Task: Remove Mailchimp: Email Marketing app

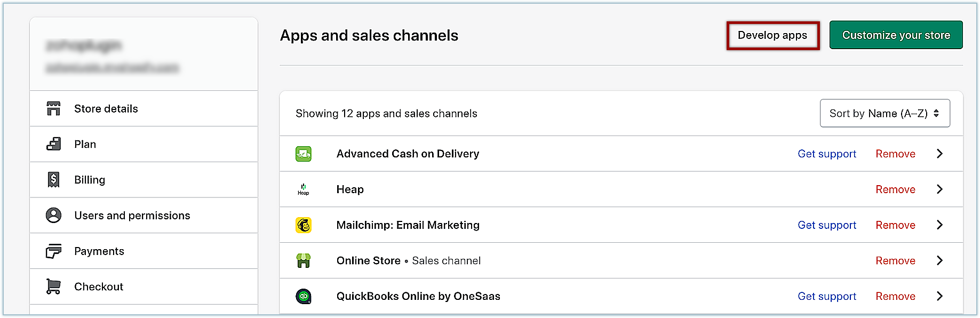Action: 895,225
